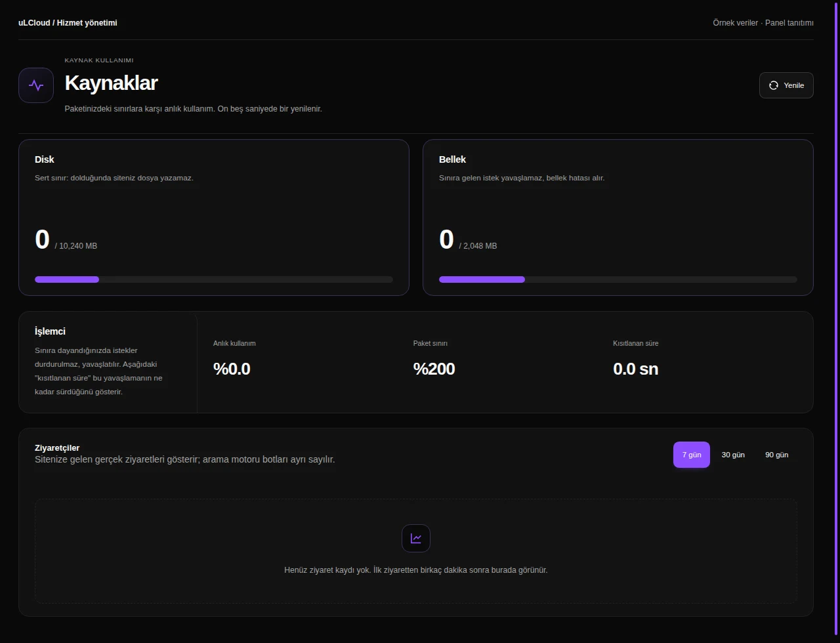Switch visitors range to 30 gün
Screen dimensions: 840x643
click(733, 455)
